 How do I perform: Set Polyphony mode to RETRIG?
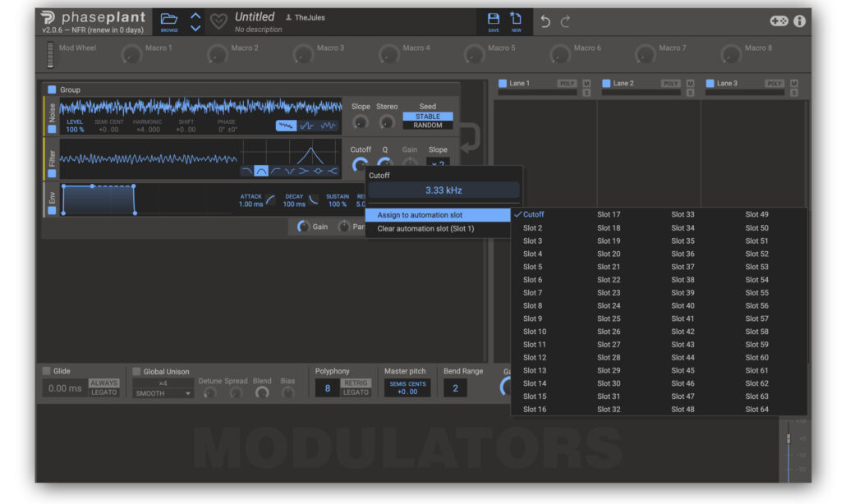click(x=356, y=383)
